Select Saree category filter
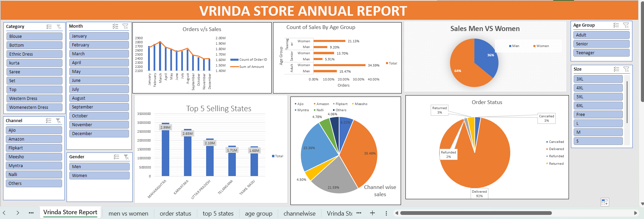Viewport: 644px width, 219px height. point(34,72)
